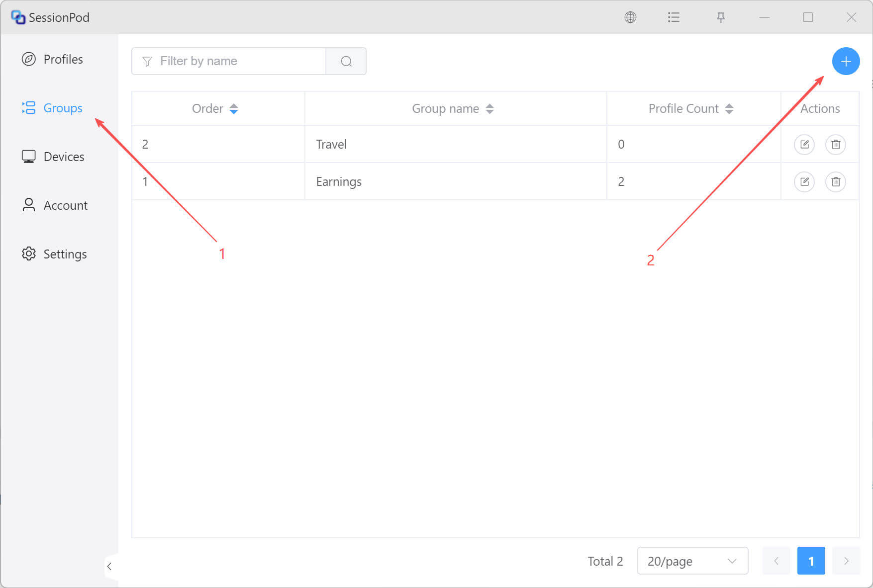Click the Earnings profile count value 2

(x=621, y=182)
